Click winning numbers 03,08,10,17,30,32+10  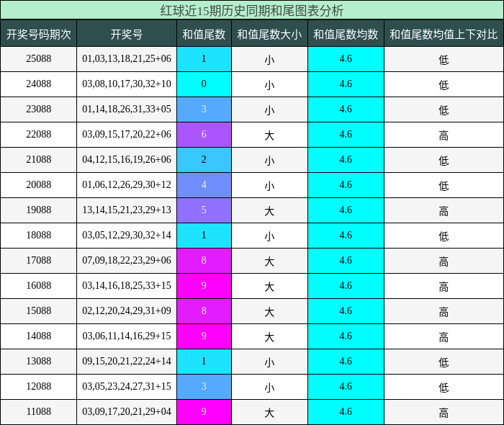point(127,84)
